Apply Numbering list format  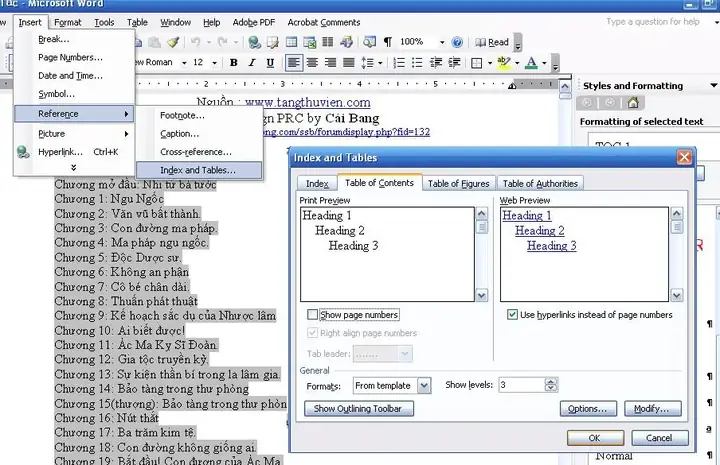(399, 62)
